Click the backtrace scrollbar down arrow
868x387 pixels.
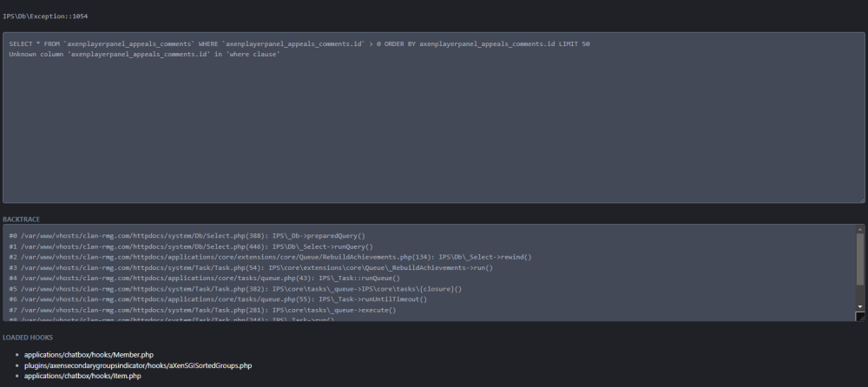pos(860,306)
